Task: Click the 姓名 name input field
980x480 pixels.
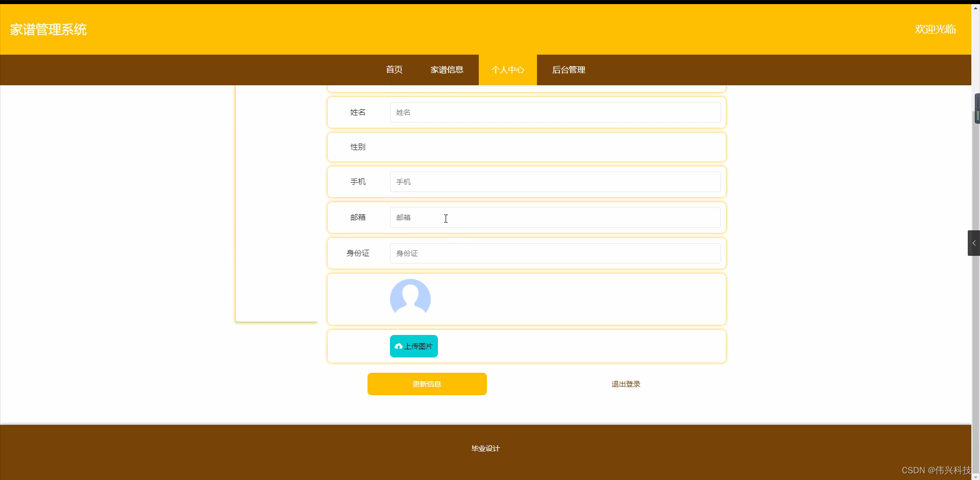Action: tap(555, 112)
